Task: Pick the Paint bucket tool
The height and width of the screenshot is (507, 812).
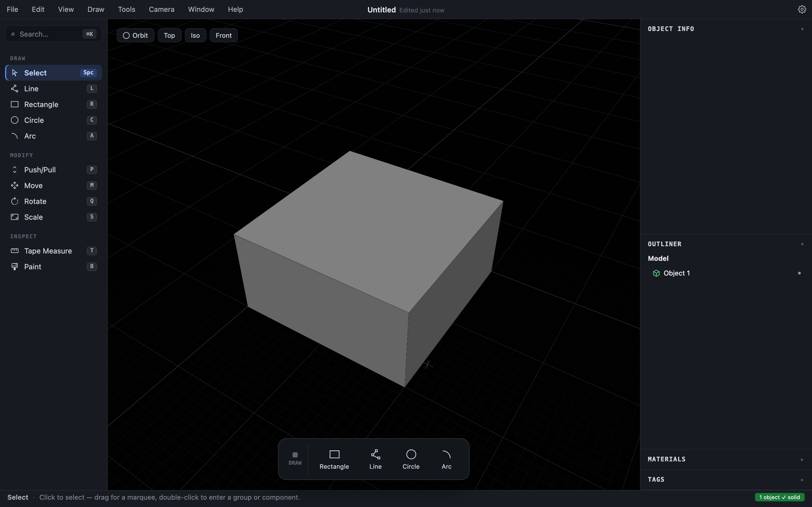Action: point(54,266)
